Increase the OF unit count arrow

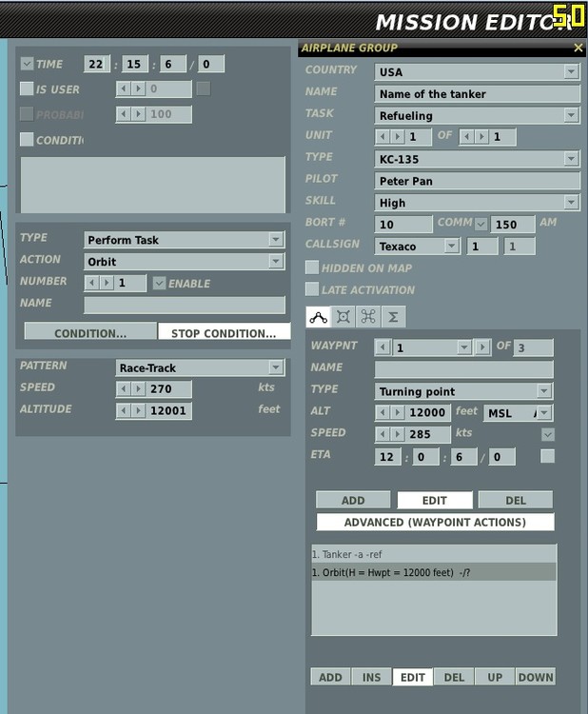[481, 136]
